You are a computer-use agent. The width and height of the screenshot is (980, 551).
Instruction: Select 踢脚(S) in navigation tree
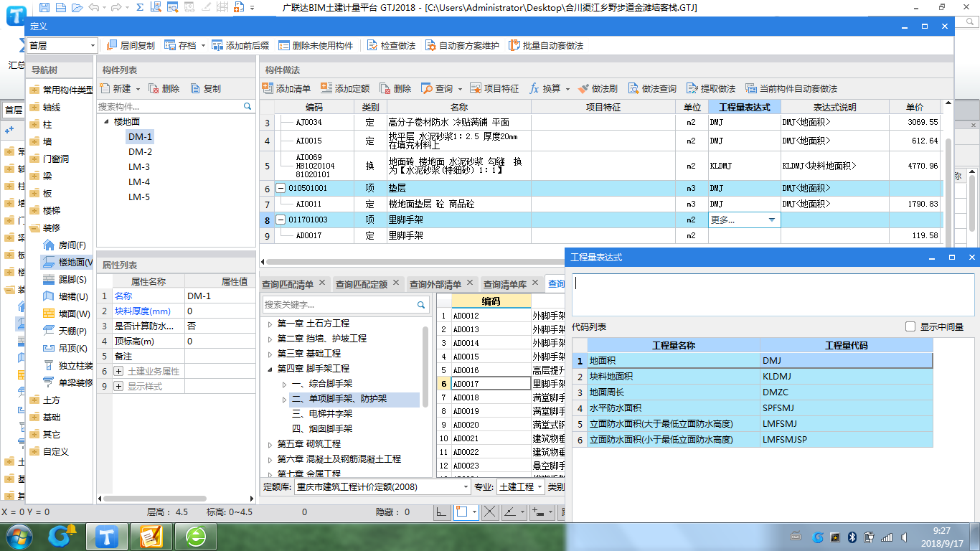[x=65, y=280]
